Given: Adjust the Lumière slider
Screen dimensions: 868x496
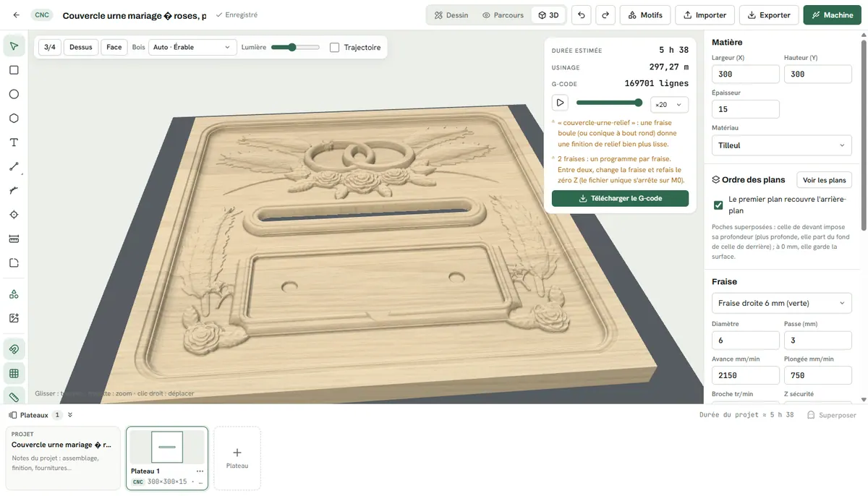Looking at the screenshot, I should tap(295, 47).
